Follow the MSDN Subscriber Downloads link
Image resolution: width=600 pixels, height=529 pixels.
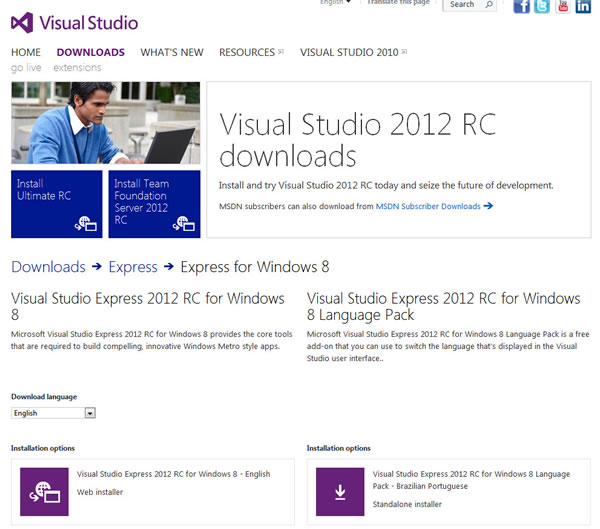[x=428, y=206]
